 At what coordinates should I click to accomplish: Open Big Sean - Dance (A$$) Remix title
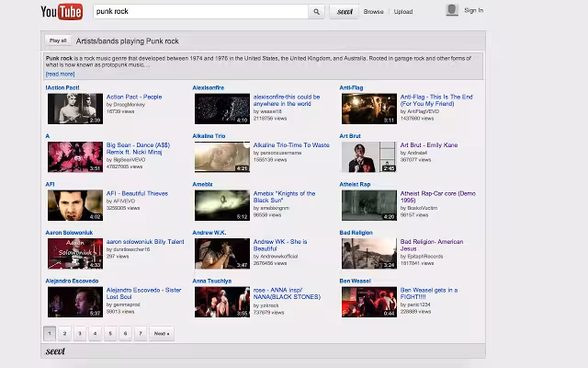pyautogui.click(x=138, y=148)
